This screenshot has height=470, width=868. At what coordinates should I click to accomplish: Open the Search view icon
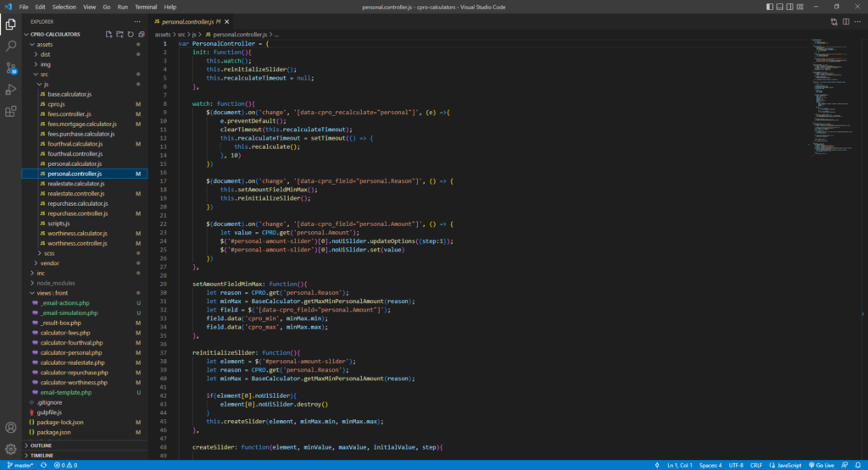point(10,46)
